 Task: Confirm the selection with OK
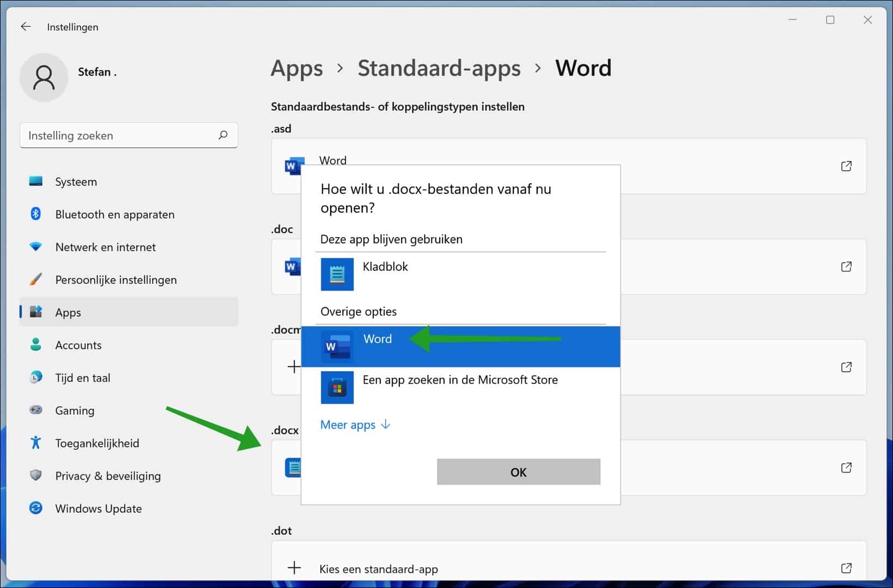(518, 472)
